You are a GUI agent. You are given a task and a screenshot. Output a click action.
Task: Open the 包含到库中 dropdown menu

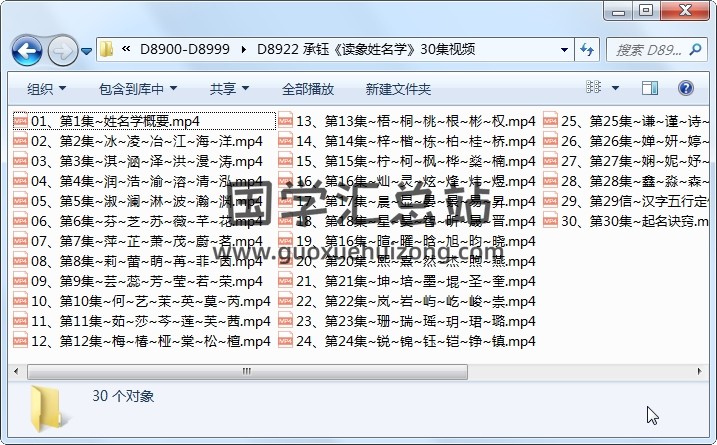click(138, 89)
